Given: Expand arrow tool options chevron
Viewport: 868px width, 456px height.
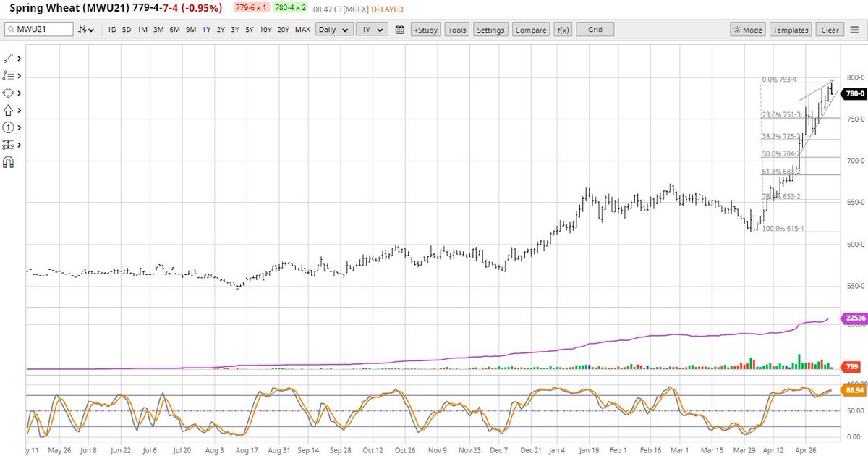Looking at the screenshot, I should [20, 110].
